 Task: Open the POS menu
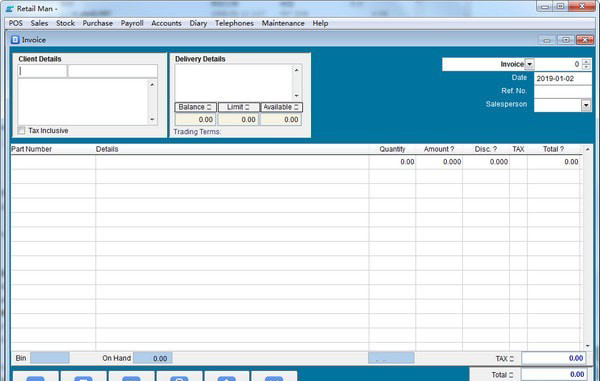(x=16, y=23)
